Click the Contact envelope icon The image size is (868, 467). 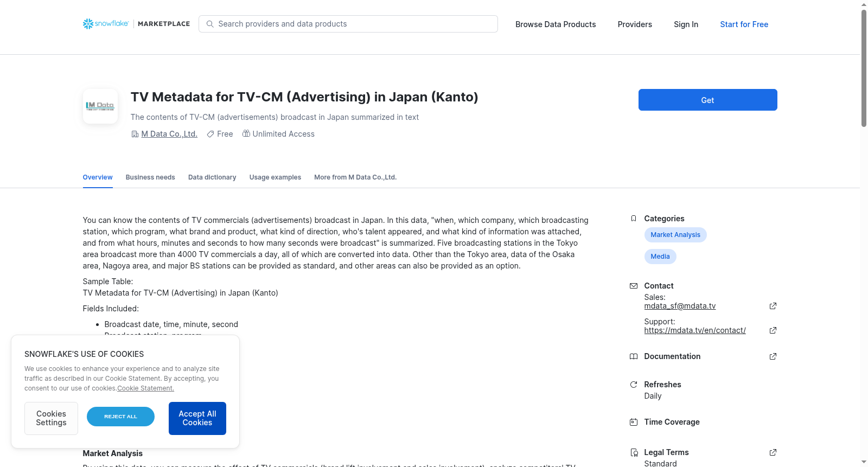pyautogui.click(x=634, y=286)
